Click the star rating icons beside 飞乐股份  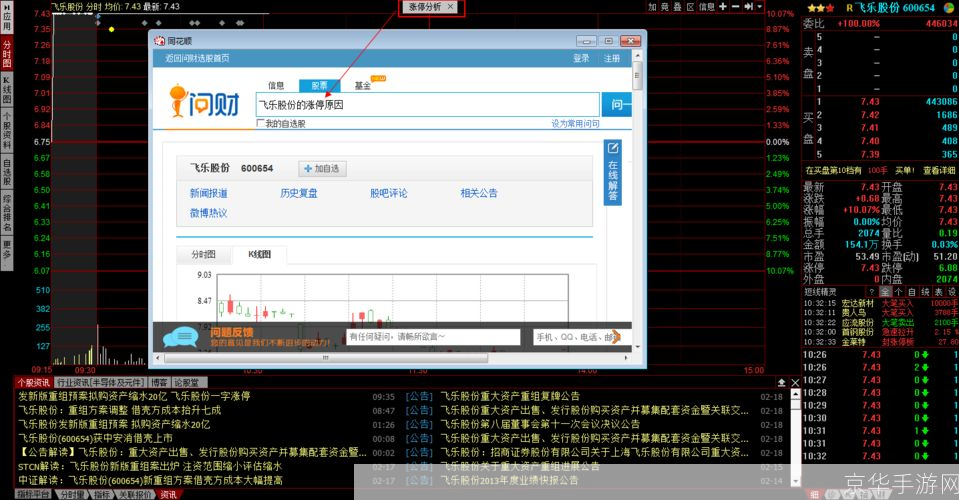[821, 8]
